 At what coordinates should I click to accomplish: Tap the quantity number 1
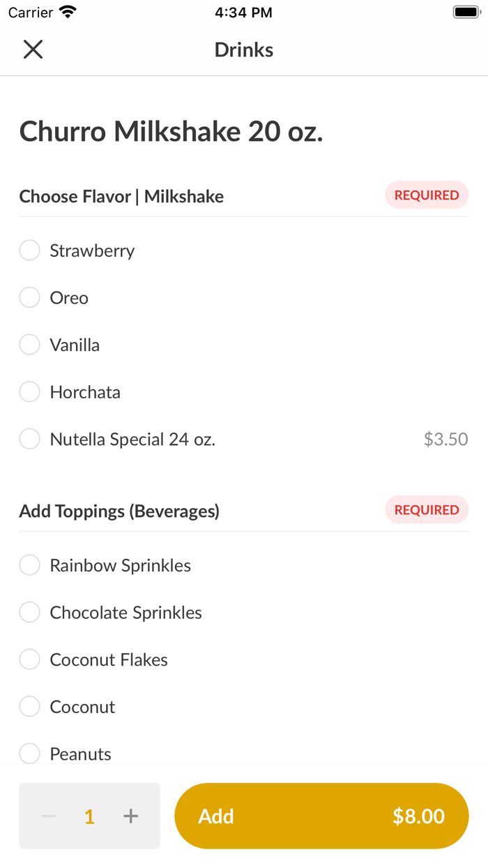pyautogui.click(x=89, y=816)
